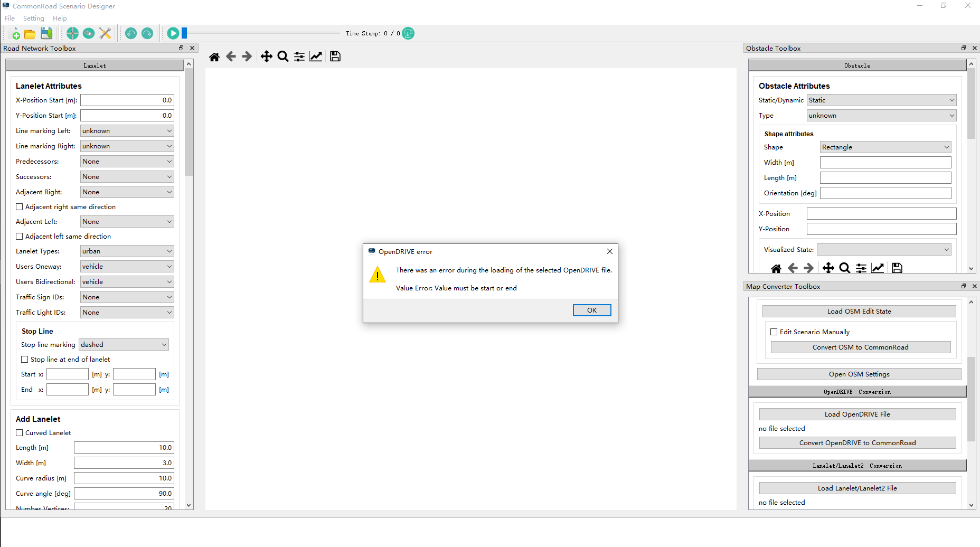Click the undo arrow icon
This screenshot has width=980, height=547.
point(131,34)
